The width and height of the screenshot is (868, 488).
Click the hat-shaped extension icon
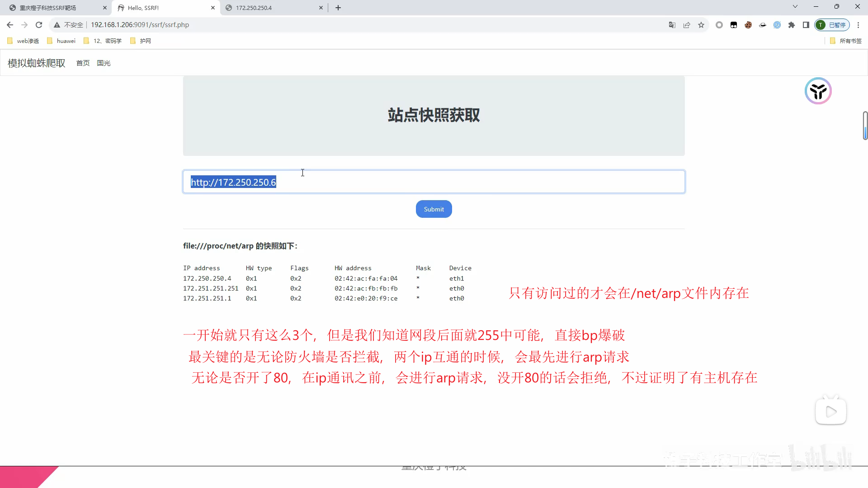tap(763, 25)
